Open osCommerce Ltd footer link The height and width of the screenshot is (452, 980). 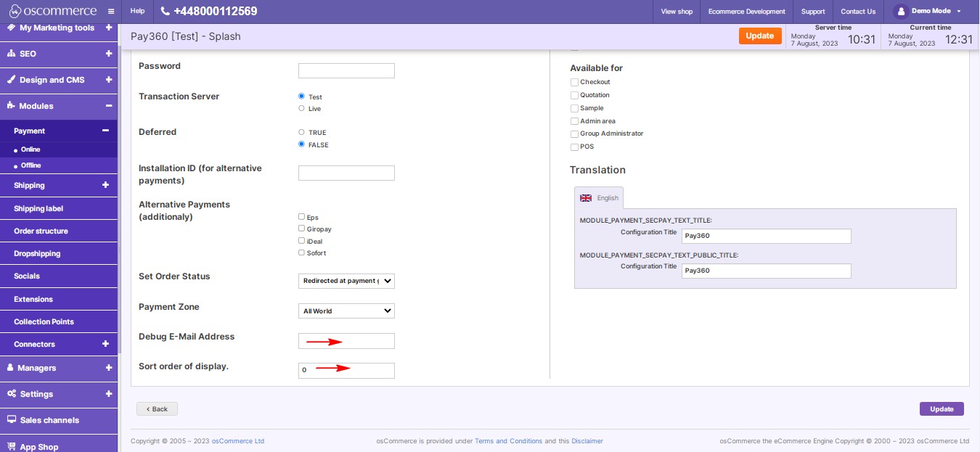(x=238, y=441)
